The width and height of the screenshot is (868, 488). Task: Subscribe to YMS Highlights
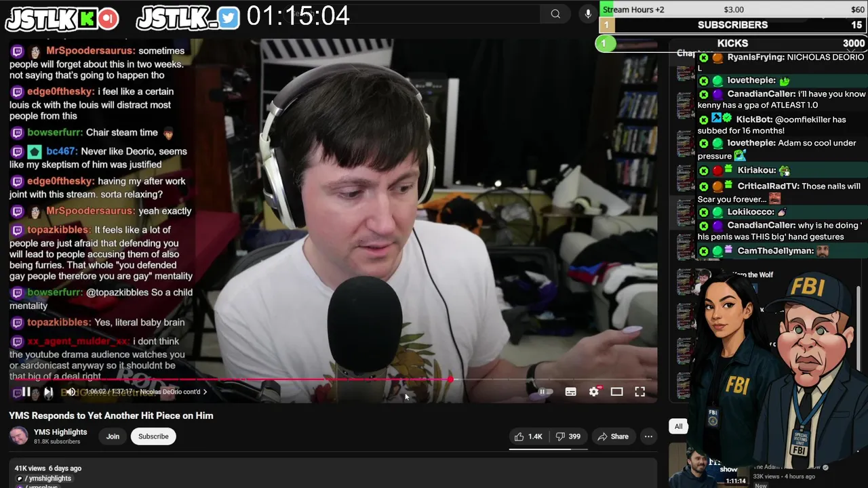coord(153,436)
